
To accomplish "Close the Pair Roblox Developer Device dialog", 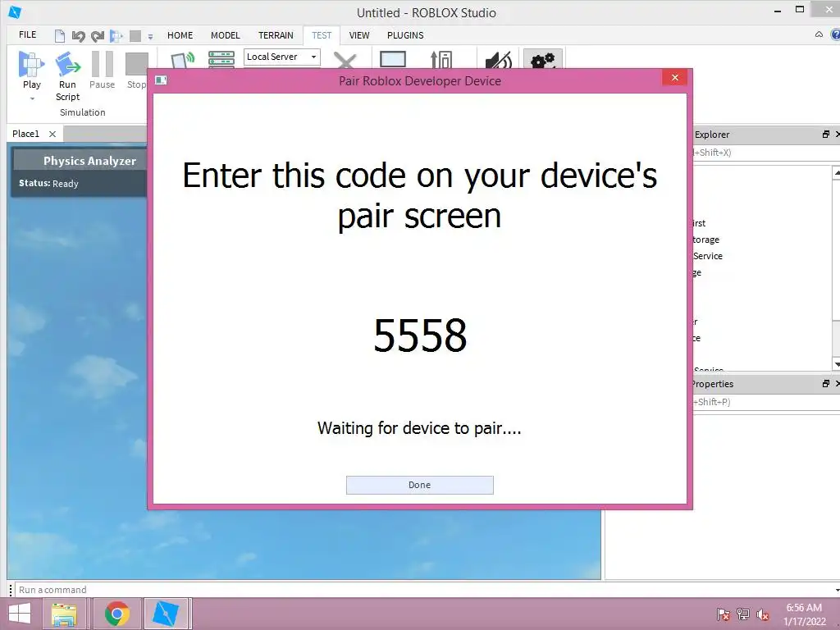I will coord(675,78).
